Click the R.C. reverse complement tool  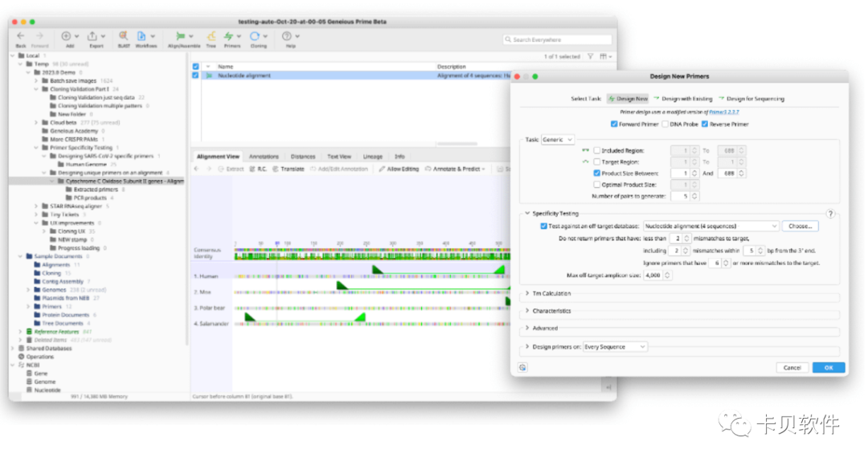(x=258, y=170)
